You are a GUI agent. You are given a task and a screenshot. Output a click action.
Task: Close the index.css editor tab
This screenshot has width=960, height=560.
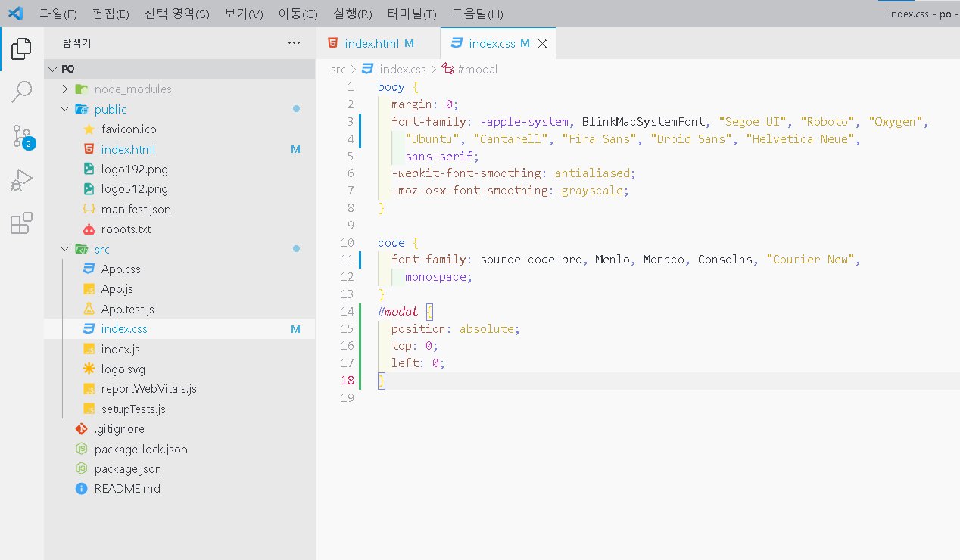pyautogui.click(x=542, y=44)
